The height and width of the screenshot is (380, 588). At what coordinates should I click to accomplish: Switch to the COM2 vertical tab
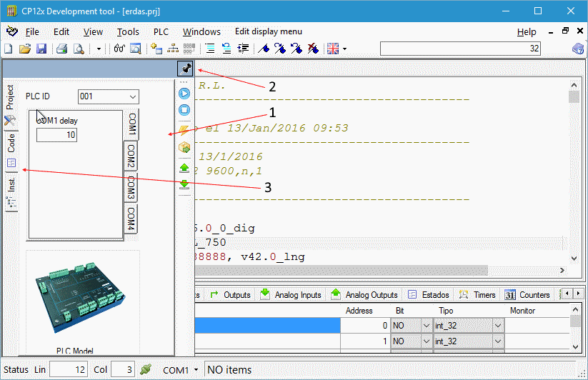pos(131,156)
